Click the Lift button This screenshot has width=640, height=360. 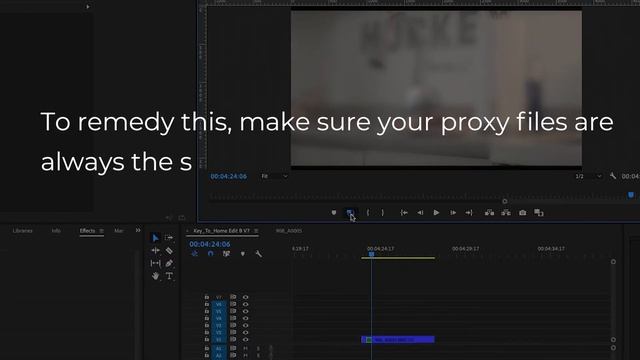click(x=489, y=213)
